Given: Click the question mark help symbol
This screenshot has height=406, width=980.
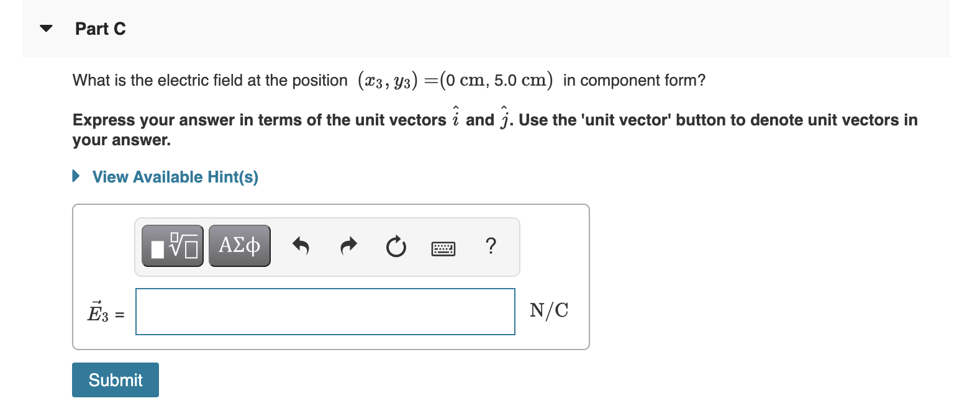Looking at the screenshot, I should click(x=491, y=246).
